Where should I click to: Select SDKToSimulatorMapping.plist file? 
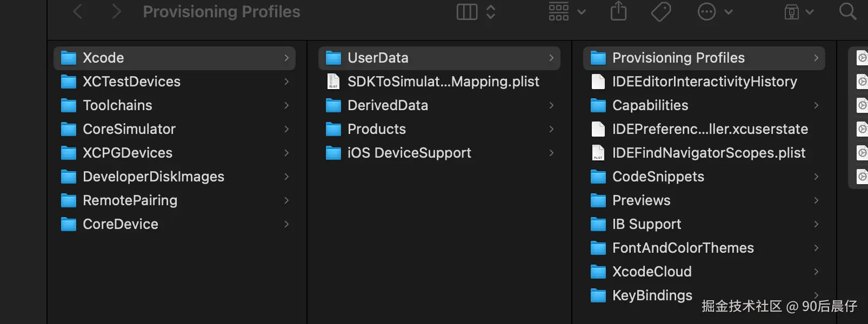pos(443,82)
